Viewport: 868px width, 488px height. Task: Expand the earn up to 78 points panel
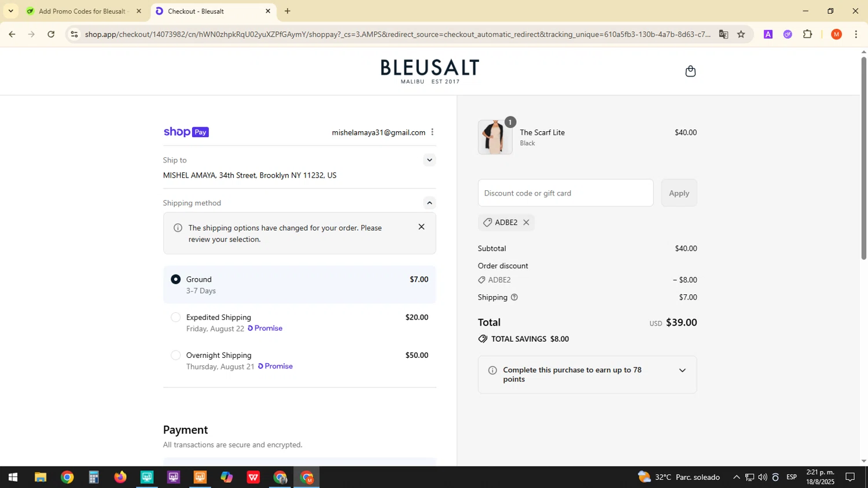pyautogui.click(x=682, y=371)
